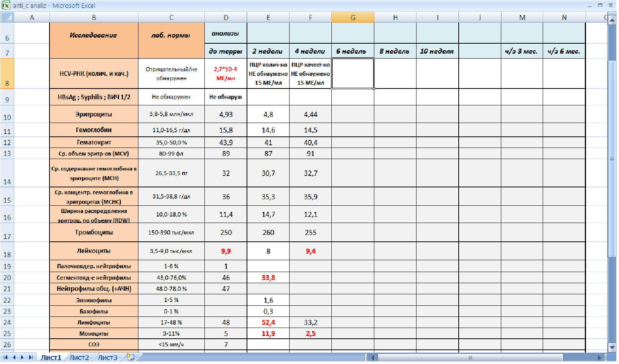Click the Insert Worksheet icon after Лист3
This screenshot has height=364, width=619.
(x=131, y=357)
